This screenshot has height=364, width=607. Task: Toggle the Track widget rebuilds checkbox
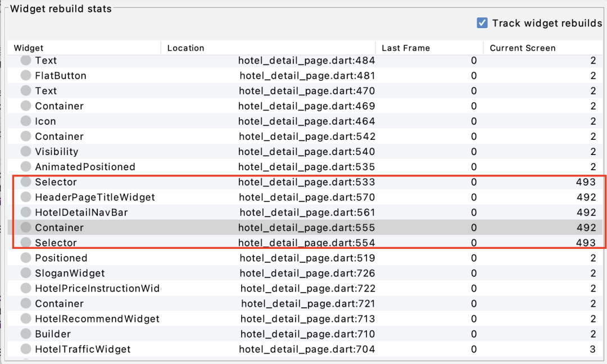(x=482, y=23)
